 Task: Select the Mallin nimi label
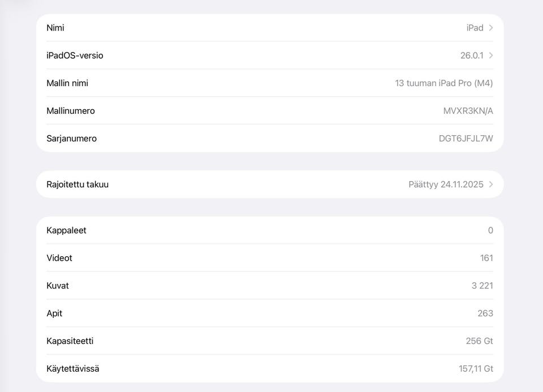(67, 83)
